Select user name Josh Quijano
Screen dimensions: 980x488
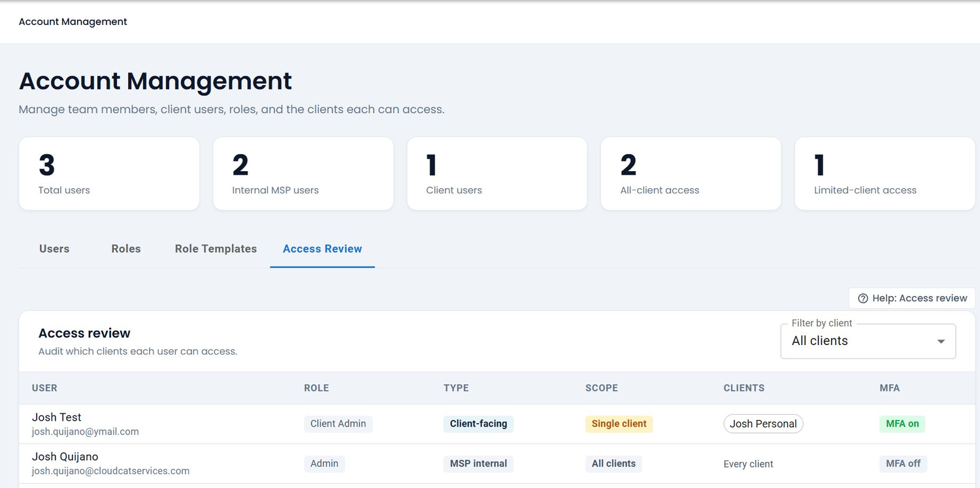65,457
